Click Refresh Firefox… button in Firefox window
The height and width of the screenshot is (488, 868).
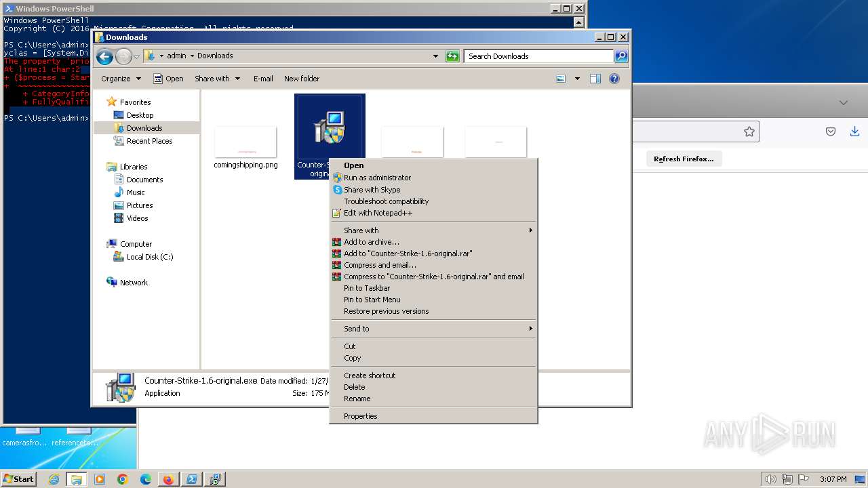684,159
